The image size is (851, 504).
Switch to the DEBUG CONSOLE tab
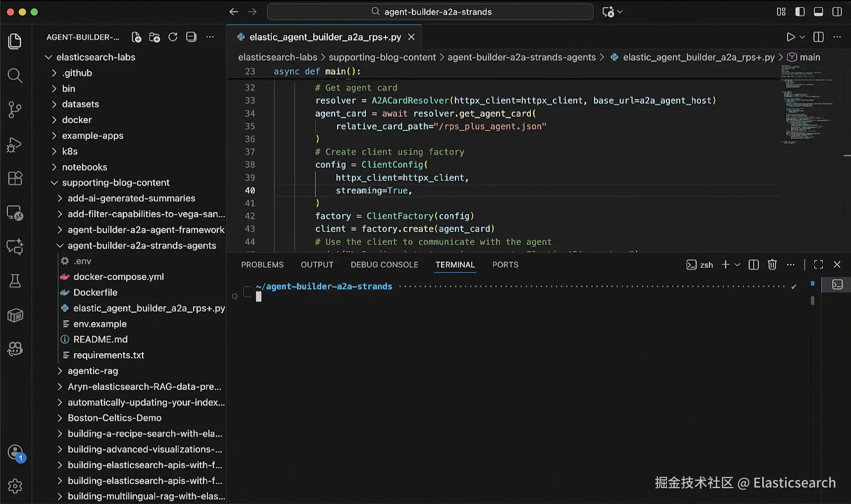[x=384, y=265]
